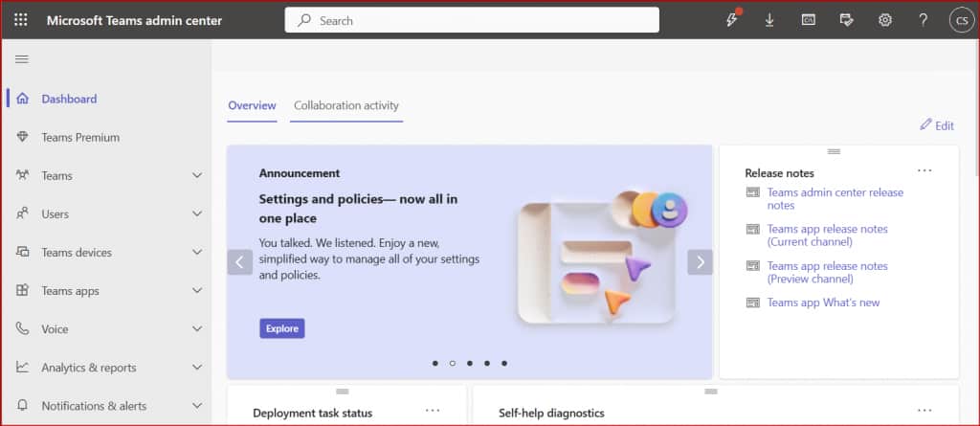The height and width of the screenshot is (426, 980).
Task: Click the announcement illustration image
Action: click(x=602, y=258)
